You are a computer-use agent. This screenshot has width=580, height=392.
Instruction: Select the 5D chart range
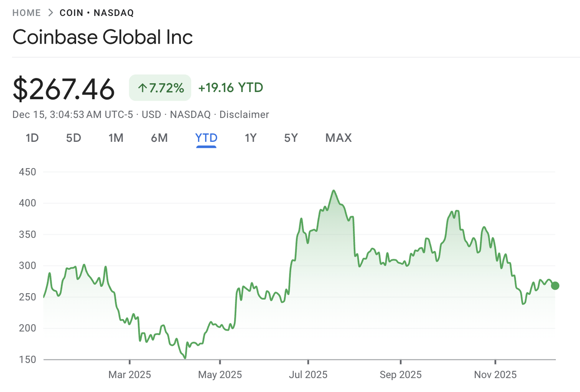click(73, 138)
